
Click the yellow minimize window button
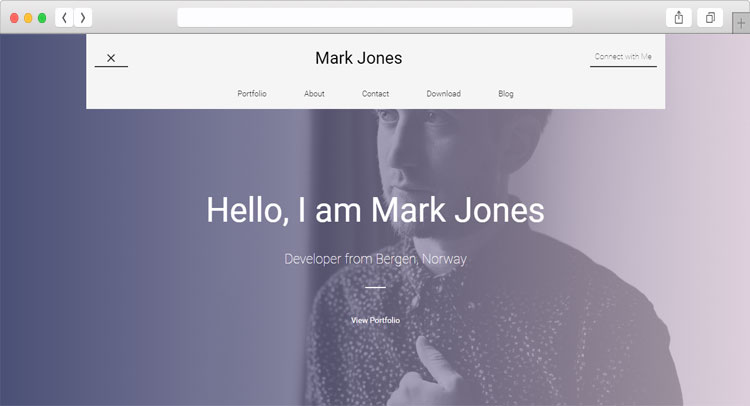pyautogui.click(x=28, y=18)
